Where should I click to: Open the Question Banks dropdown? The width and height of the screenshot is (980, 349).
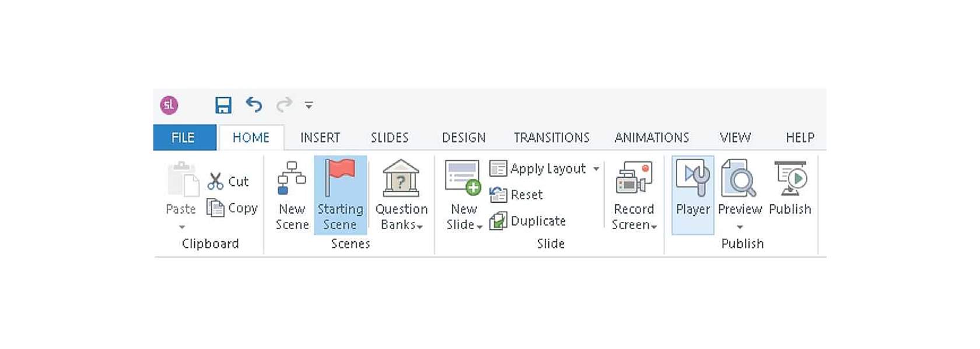click(x=401, y=195)
